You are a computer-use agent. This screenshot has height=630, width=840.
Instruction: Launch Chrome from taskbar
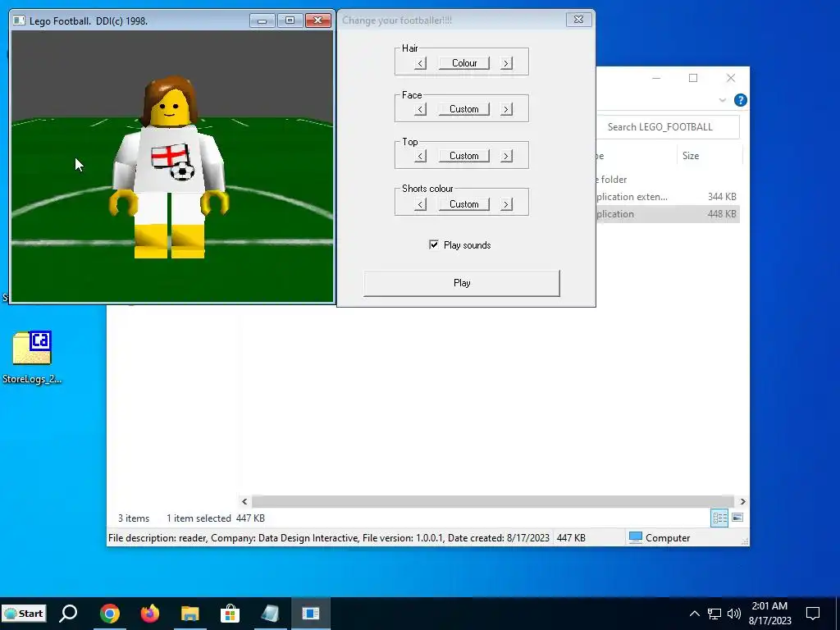pyautogui.click(x=109, y=614)
